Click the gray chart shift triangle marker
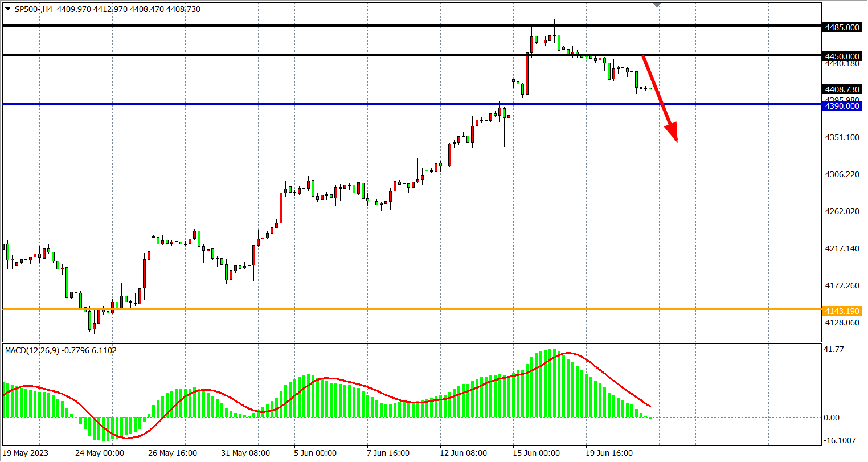Image resolution: width=868 pixels, height=462 pixels. [x=657, y=5]
